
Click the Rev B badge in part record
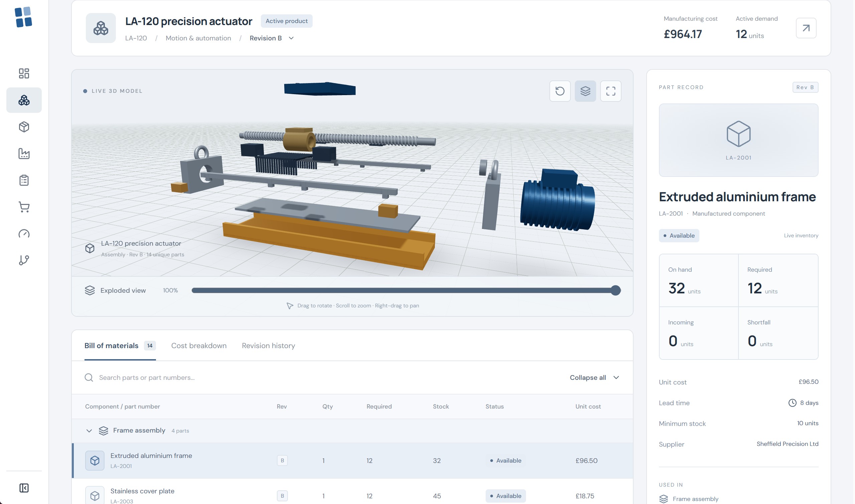coord(805,87)
